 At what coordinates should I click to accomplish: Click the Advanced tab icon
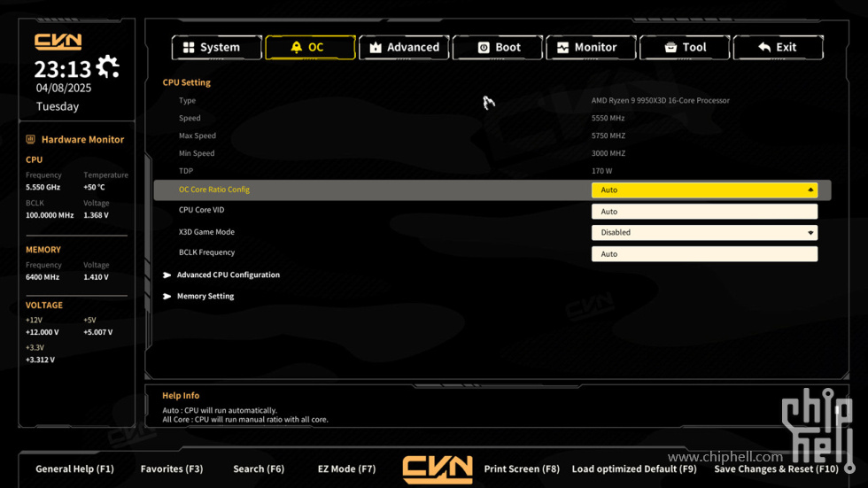pos(376,48)
